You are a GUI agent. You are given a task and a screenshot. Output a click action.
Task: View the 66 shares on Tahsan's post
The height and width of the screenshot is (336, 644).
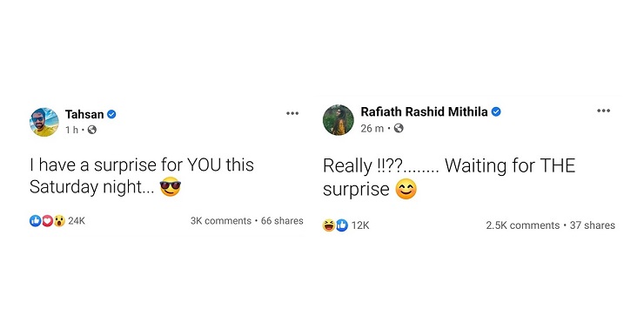282,221
